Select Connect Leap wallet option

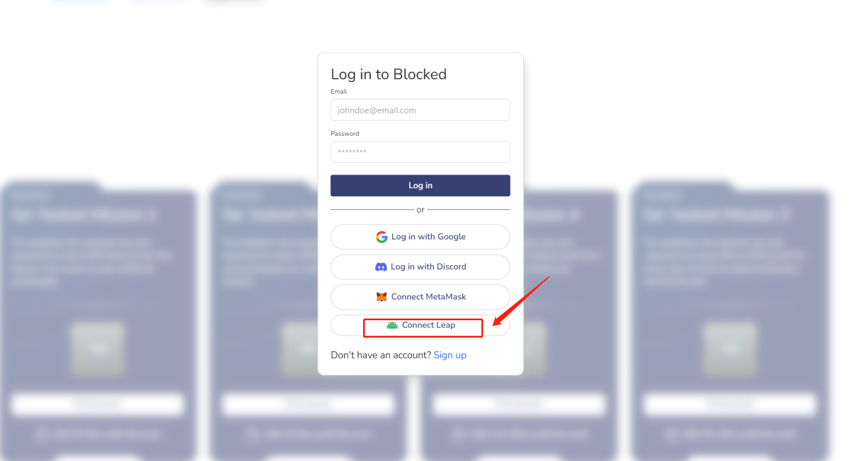(x=420, y=325)
